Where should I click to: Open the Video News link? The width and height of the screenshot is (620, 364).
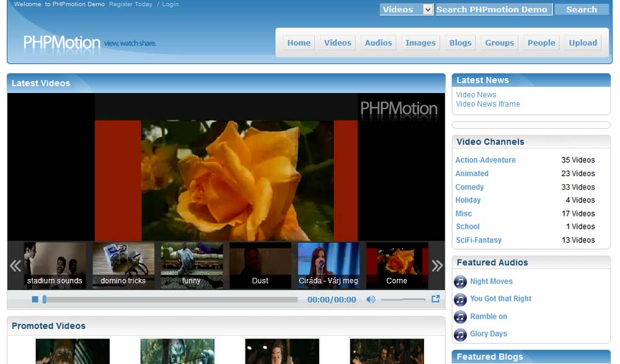(x=476, y=94)
